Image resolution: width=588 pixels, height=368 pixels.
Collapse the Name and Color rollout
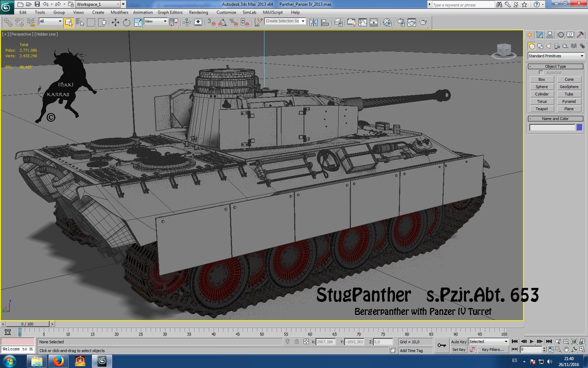555,119
